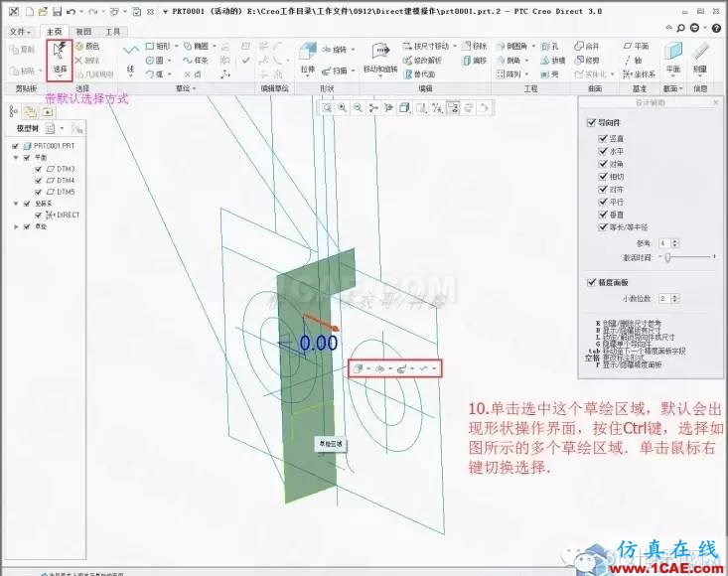Toggle the 精度面板 checkbox
Image resolution: width=728 pixels, height=576 pixels.
[x=592, y=282]
